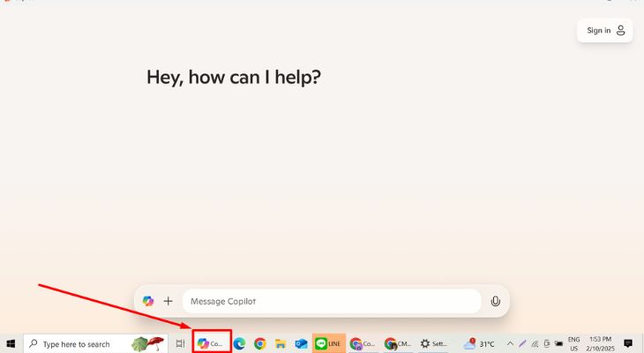The width and height of the screenshot is (644, 353).
Task: Switch to Chrome window labeled CM...
Action: point(398,343)
